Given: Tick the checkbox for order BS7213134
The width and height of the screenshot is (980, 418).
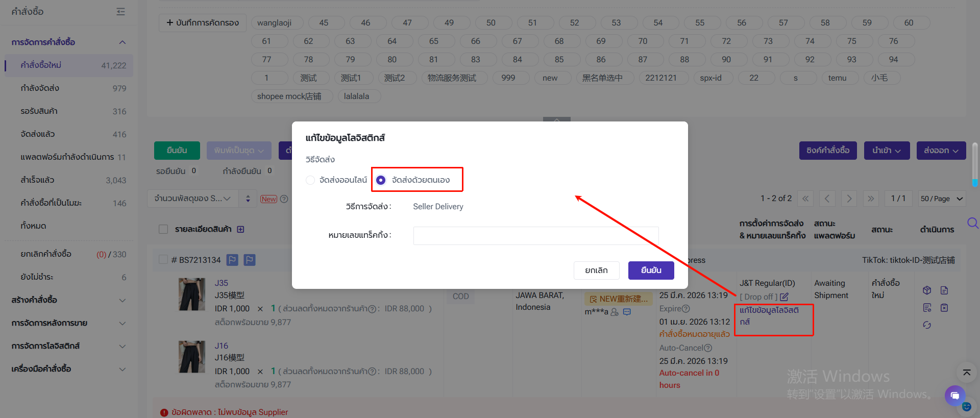Looking at the screenshot, I should 163,260.
